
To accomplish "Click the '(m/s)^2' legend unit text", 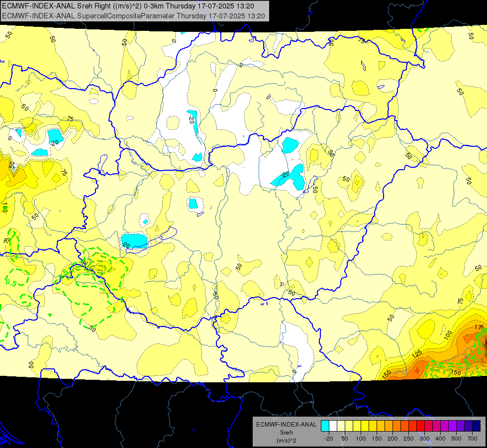I will pos(287,441).
